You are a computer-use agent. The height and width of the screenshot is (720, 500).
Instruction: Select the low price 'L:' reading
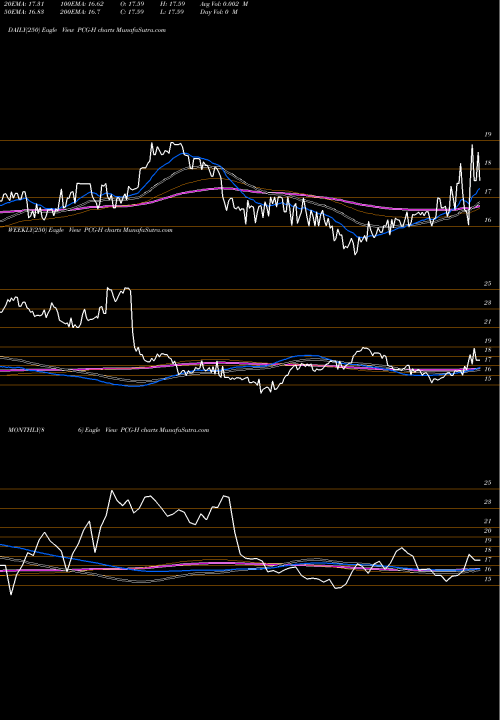tap(173, 12)
